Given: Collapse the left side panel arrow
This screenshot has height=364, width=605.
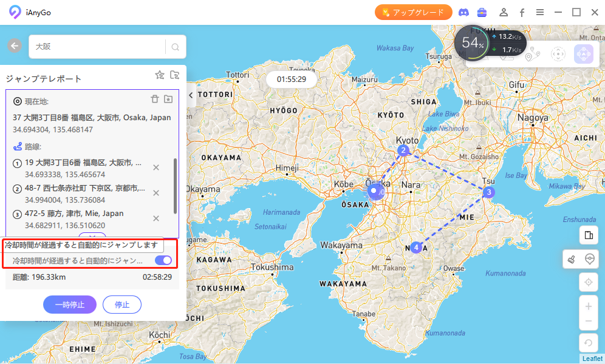Looking at the screenshot, I should 191,95.
